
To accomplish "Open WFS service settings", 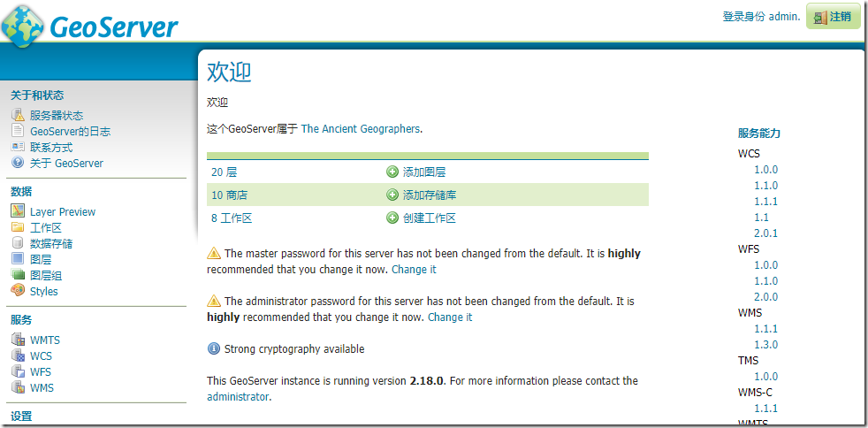I will pos(41,372).
